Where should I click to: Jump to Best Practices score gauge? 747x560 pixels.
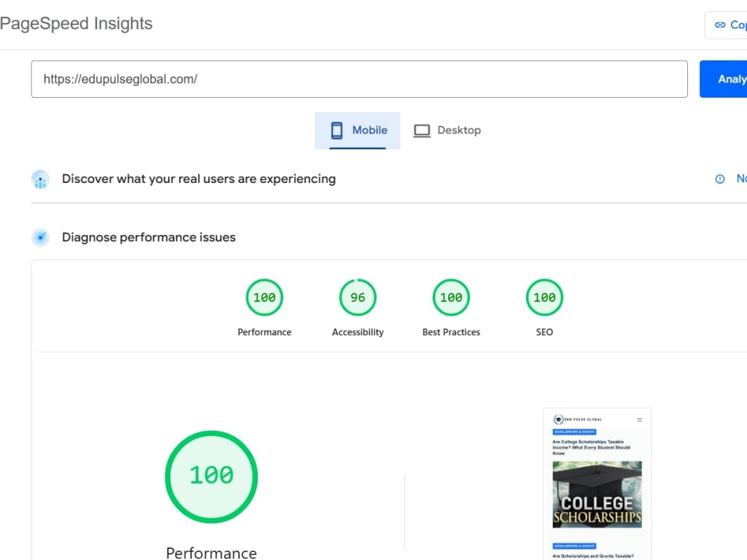451,297
